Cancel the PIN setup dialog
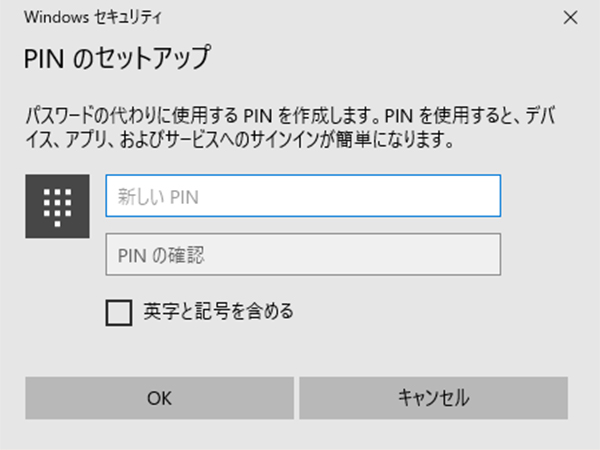 [433, 397]
